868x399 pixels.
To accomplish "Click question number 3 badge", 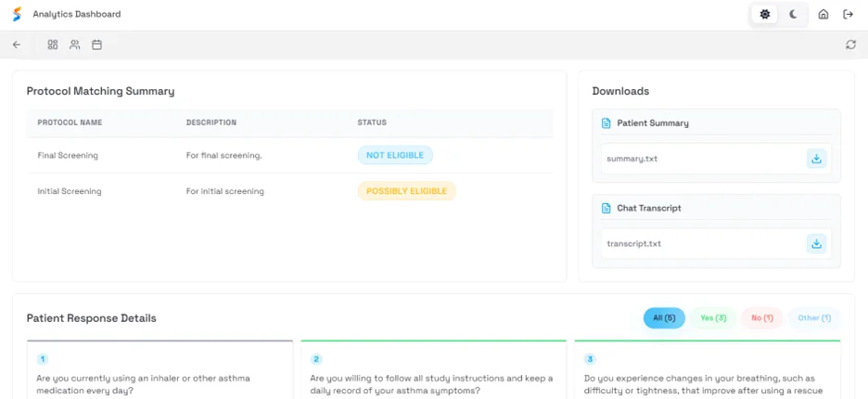I will tap(590, 359).
